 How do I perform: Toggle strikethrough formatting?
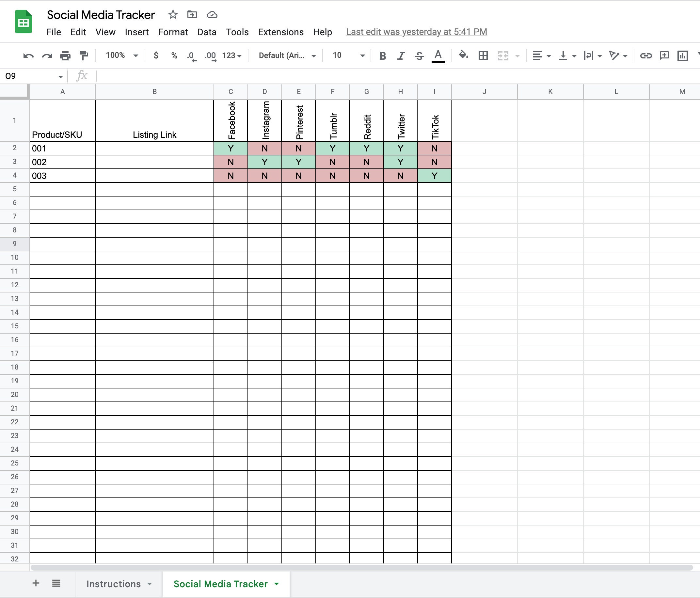click(x=419, y=56)
